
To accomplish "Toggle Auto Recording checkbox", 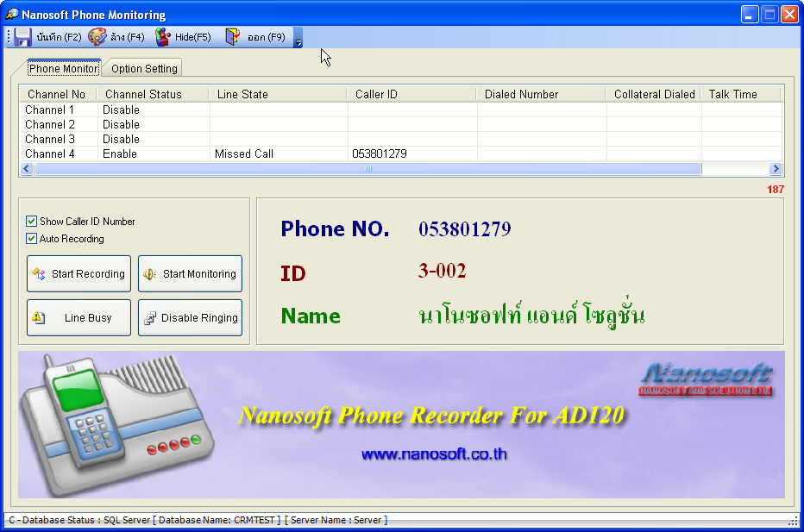I will point(31,239).
